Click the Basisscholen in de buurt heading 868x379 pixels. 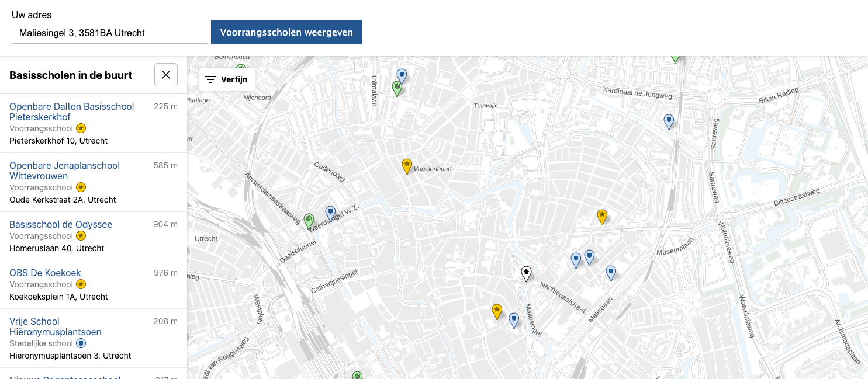point(71,75)
